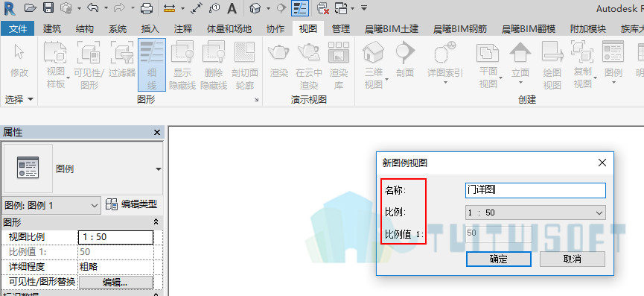Close the 属性 (Properties) panel
The height and width of the screenshot is (296, 644).
click(x=157, y=133)
